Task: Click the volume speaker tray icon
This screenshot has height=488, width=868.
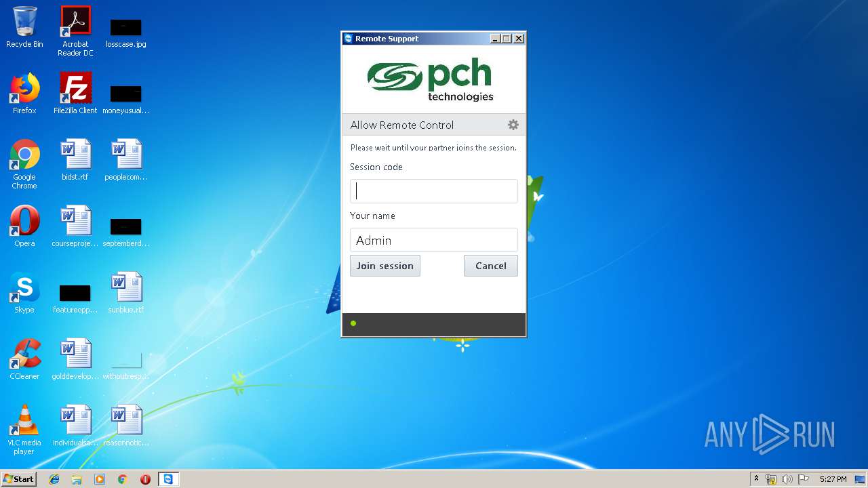Action: tap(787, 479)
